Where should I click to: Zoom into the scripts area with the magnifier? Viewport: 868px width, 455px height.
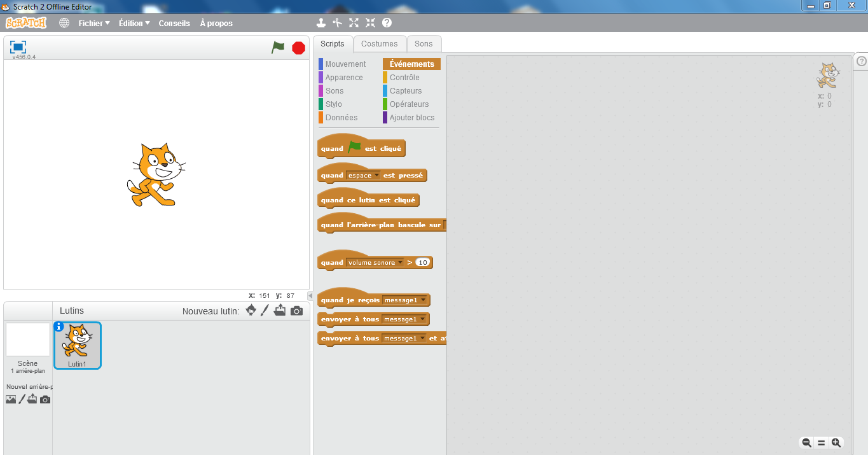tap(835, 442)
